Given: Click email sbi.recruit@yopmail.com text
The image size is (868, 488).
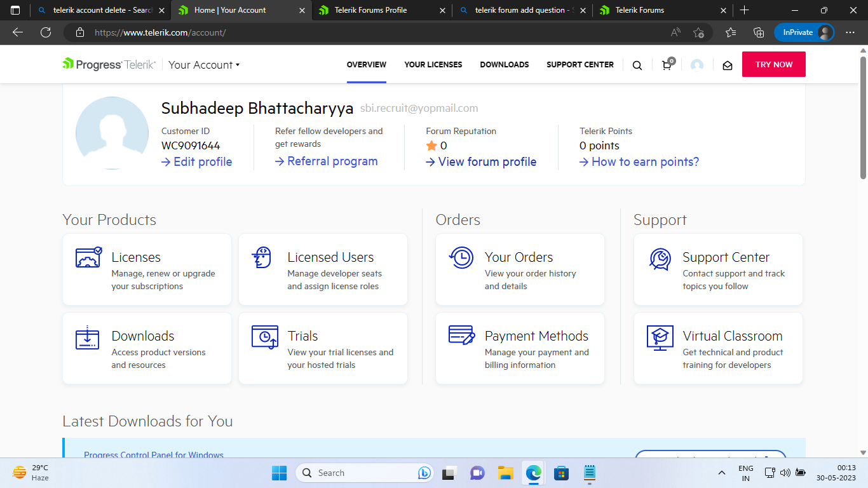Looking at the screenshot, I should 419,109.
